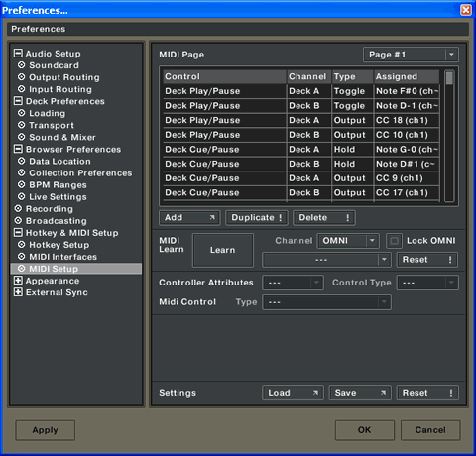Image resolution: width=476 pixels, height=456 pixels.
Task: Click arrow icon on the Load button
Action: [315, 393]
